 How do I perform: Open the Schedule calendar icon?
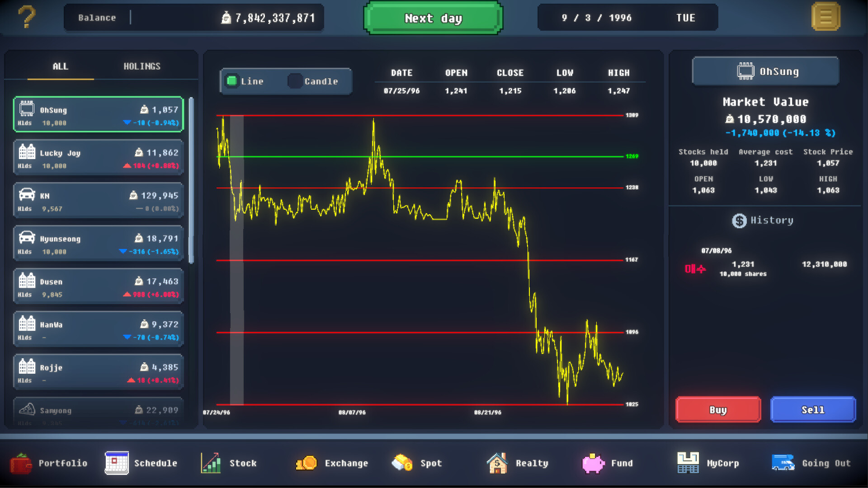[142, 463]
